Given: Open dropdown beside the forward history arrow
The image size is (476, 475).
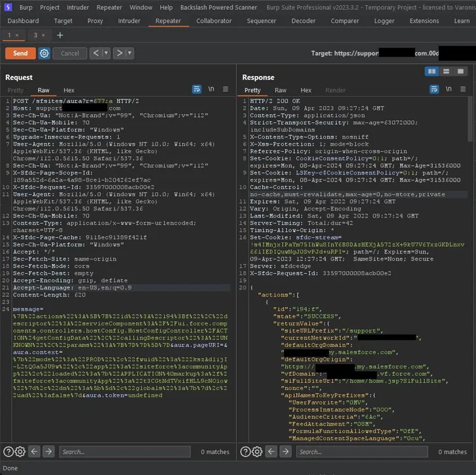Looking at the screenshot, I should 130,54.
